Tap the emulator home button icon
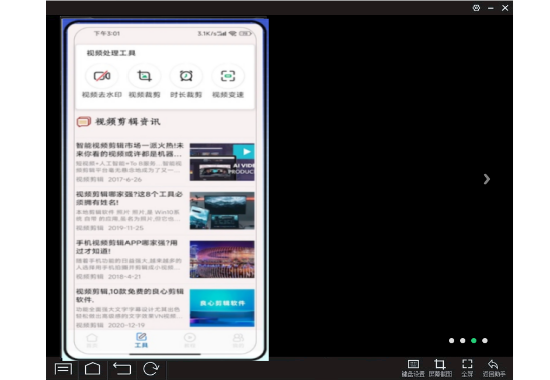Viewport: 550px width, 380px height. pyautogui.click(x=92, y=369)
